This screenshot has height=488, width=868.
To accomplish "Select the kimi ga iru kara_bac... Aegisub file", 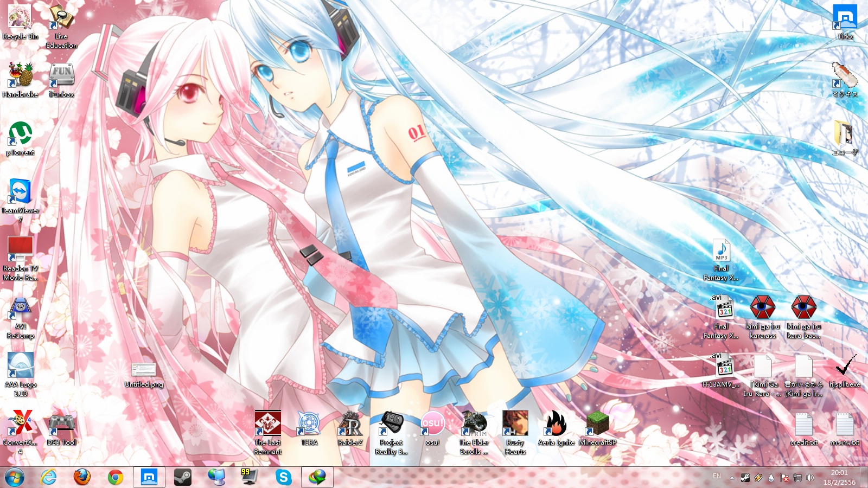I will click(803, 317).
